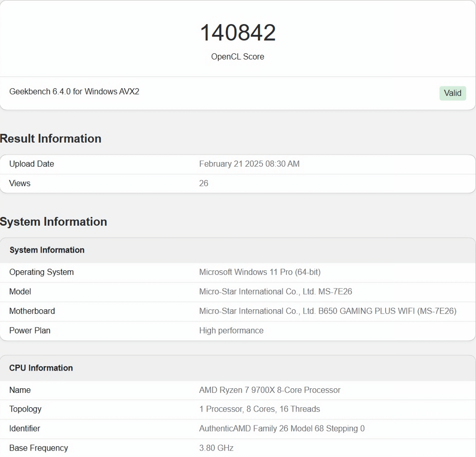Click the Power Plan label
The width and height of the screenshot is (476, 457).
point(30,331)
